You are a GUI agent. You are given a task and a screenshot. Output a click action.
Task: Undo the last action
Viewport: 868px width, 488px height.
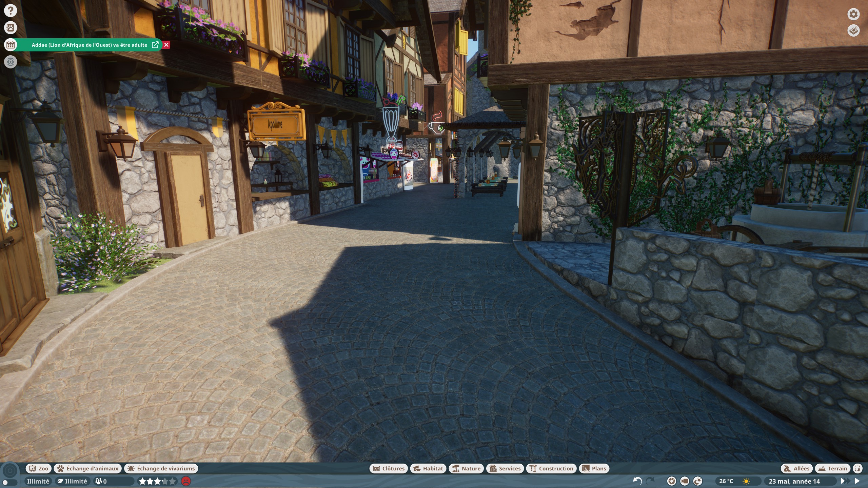coord(637,481)
